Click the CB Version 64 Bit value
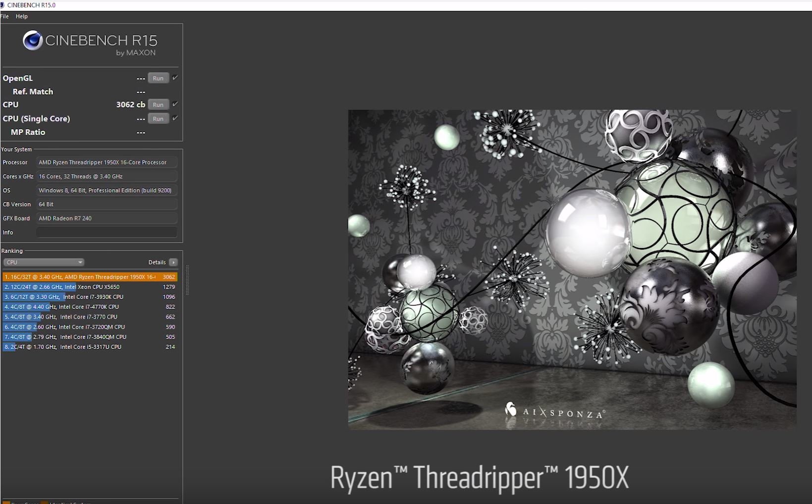Image resolution: width=812 pixels, height=504 pixels. pos(107,204)
